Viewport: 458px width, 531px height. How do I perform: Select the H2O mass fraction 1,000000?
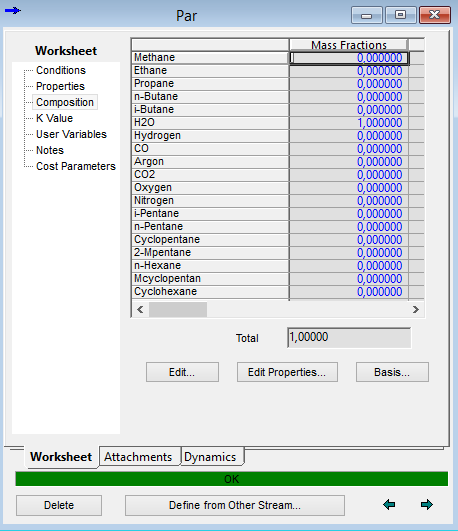point(349,123)
